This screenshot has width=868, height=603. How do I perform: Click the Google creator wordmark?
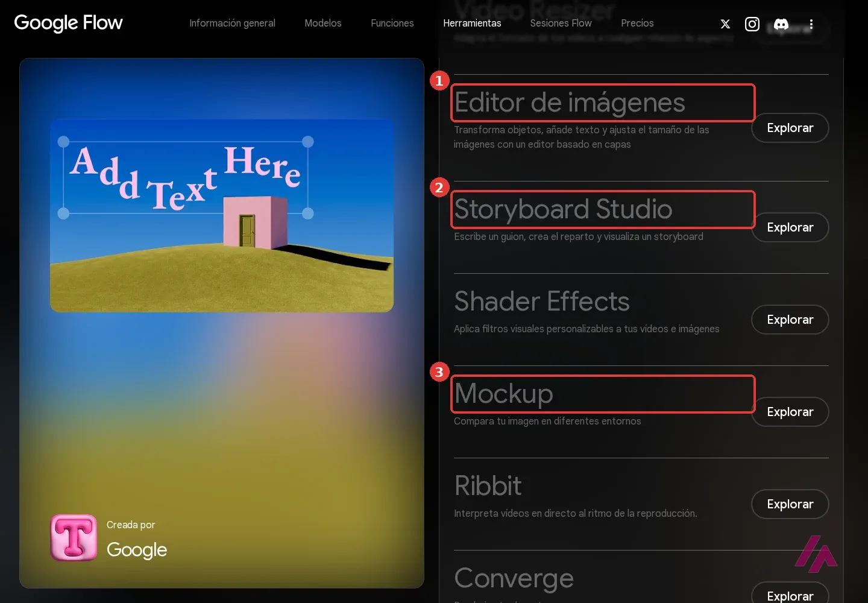[x=137, y=550]
